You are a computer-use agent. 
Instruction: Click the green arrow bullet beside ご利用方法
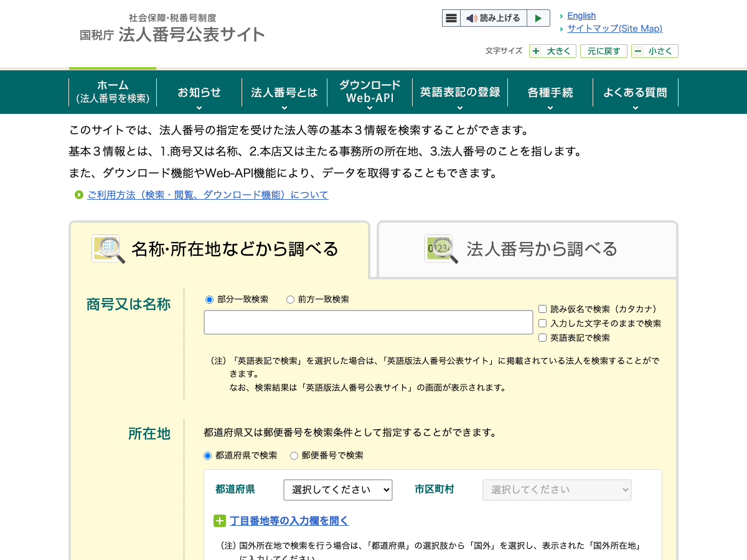pos(79,195)
